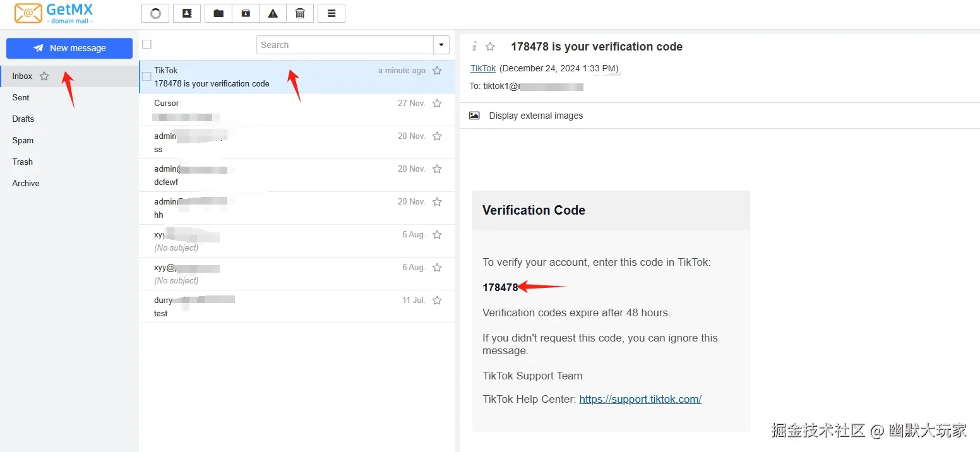The width and height of the screenshot is (980, 452).
Task: Open the admin message with subject hh
Action: coord(297,208)
